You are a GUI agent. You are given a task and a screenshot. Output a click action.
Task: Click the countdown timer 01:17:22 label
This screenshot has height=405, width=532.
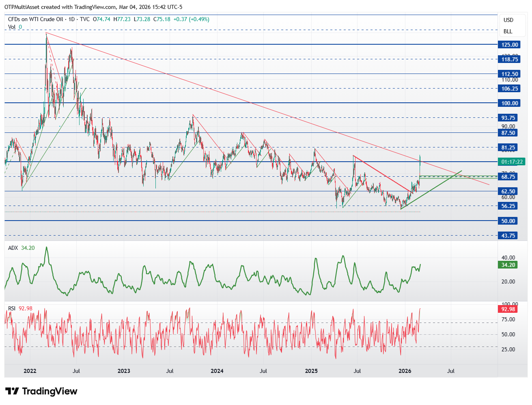coord(512,162)
